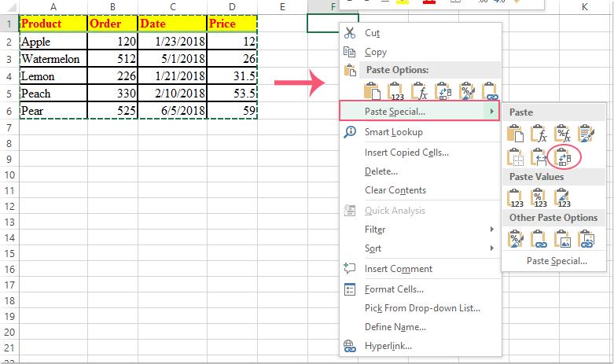614x364 pixels.
Task: Select row 7 header
Action: tap(9, 127)
